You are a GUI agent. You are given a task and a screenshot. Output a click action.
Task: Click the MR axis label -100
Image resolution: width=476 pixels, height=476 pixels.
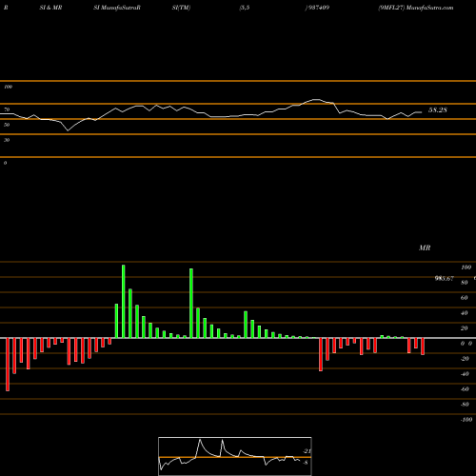tap(466, 420)
